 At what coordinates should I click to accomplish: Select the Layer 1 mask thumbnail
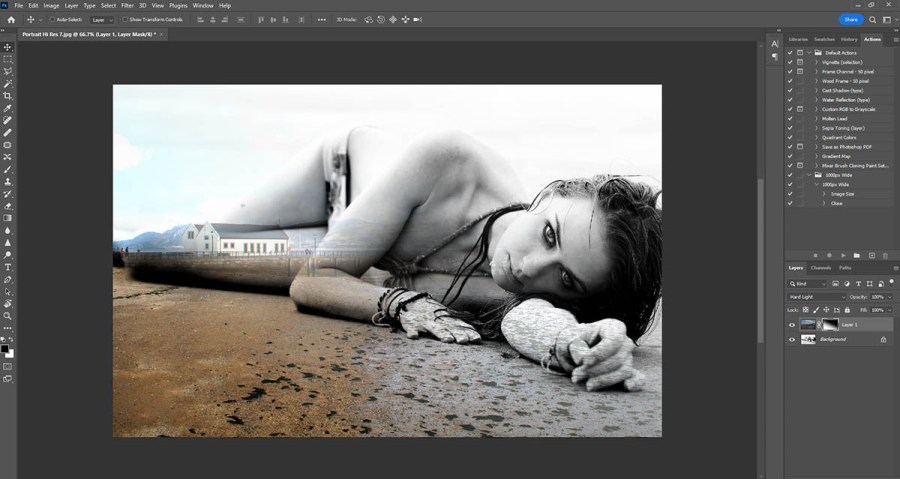[x=831, y=325]
